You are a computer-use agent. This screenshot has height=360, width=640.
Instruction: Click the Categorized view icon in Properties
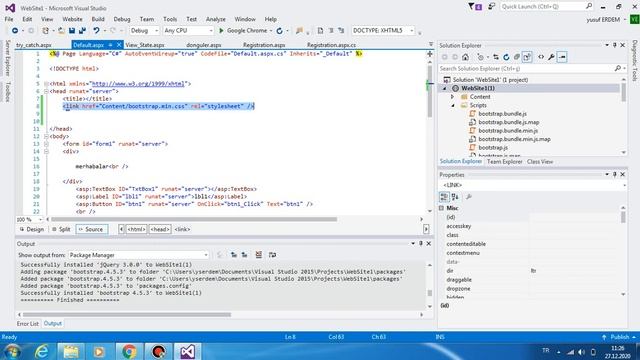pyautogui.click(x=444, y=197)
